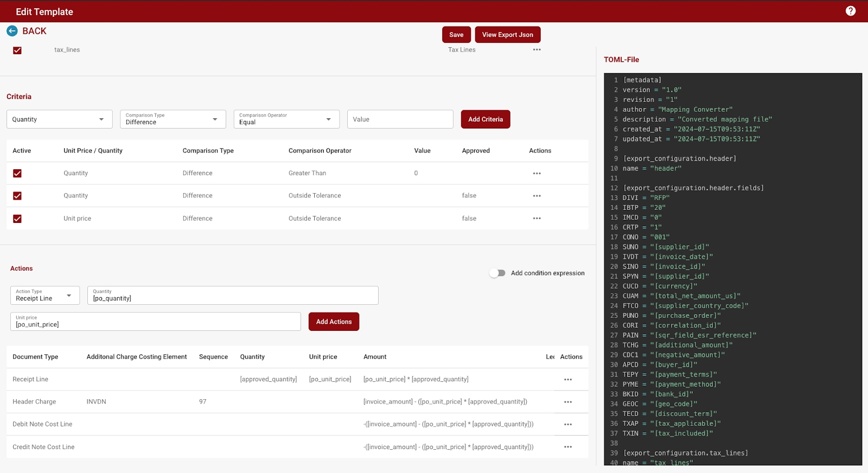Click the back arrow icon
Screen dimensions: 868x473
[x=12, y=31]
